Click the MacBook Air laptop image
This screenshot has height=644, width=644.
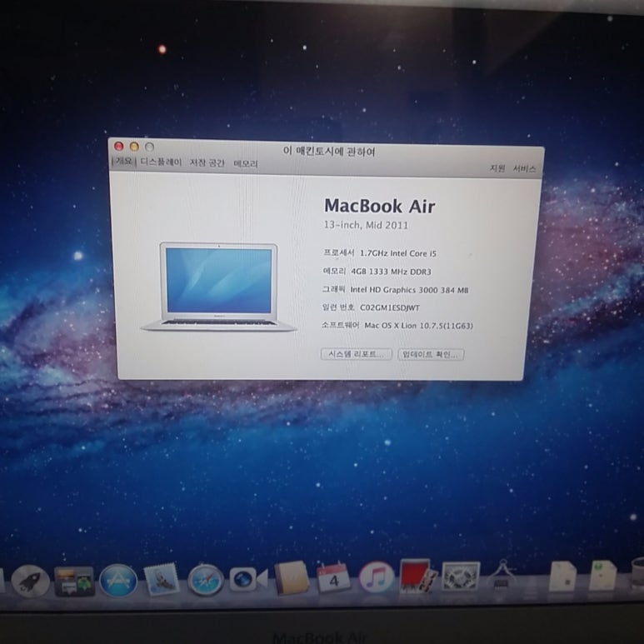click(219, 287)
